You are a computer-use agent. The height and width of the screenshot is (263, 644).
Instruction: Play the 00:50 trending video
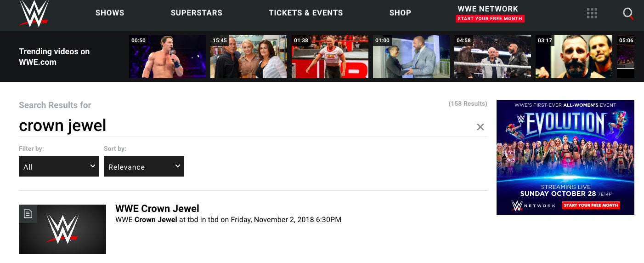(167, 57)
